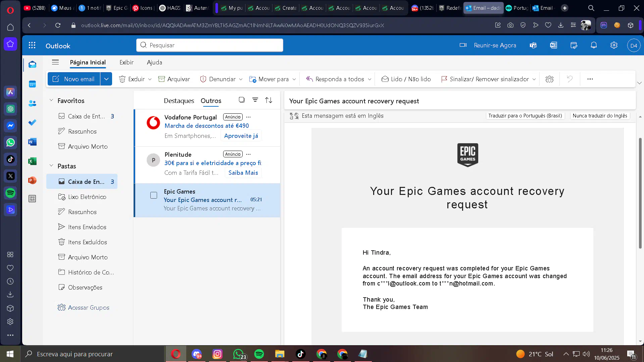Toggle navigation pane hamburger menu
644x362 pixels.
tap(55, 62)
